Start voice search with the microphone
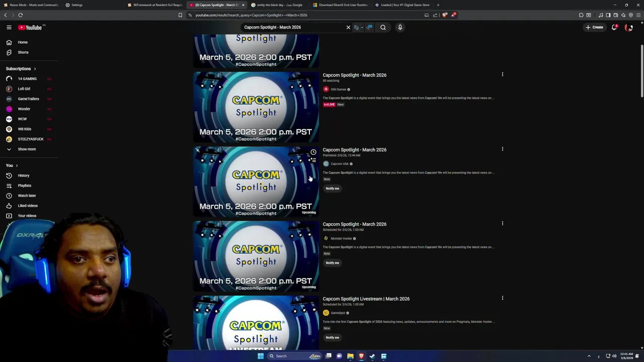The height and width of the screenshot is (362, 644). [400, 27]
